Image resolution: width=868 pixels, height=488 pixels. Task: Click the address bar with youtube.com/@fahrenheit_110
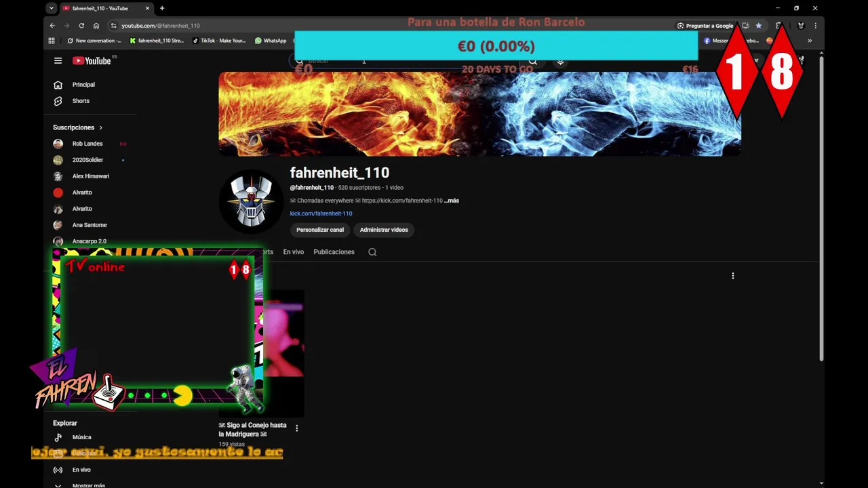(x=161, y=26)
